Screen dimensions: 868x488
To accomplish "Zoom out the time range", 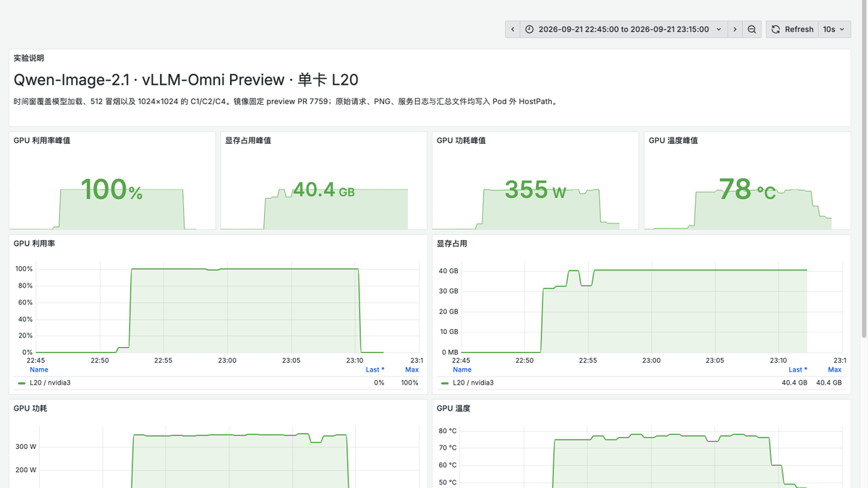I will pyautogui.click(x=752, y=30).
